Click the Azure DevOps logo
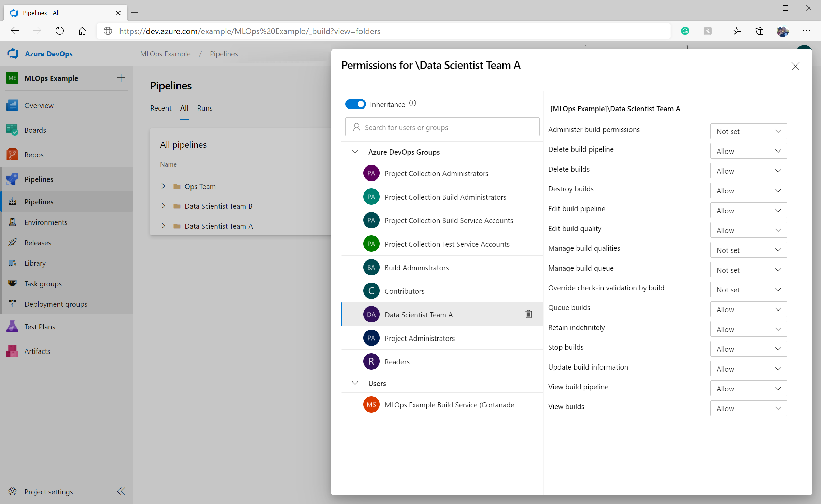Viewport: 821px width, 504px height. pos(13,54)
